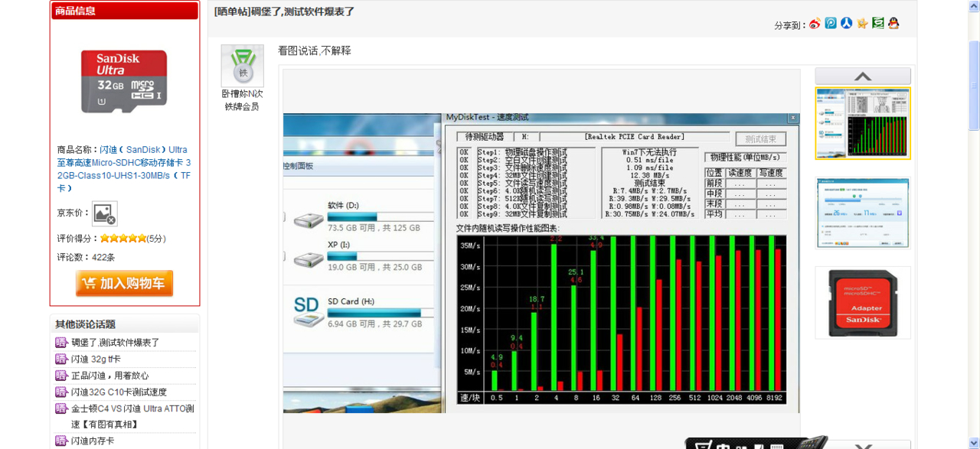Share via the blue P icon

[x=831, y=24]
